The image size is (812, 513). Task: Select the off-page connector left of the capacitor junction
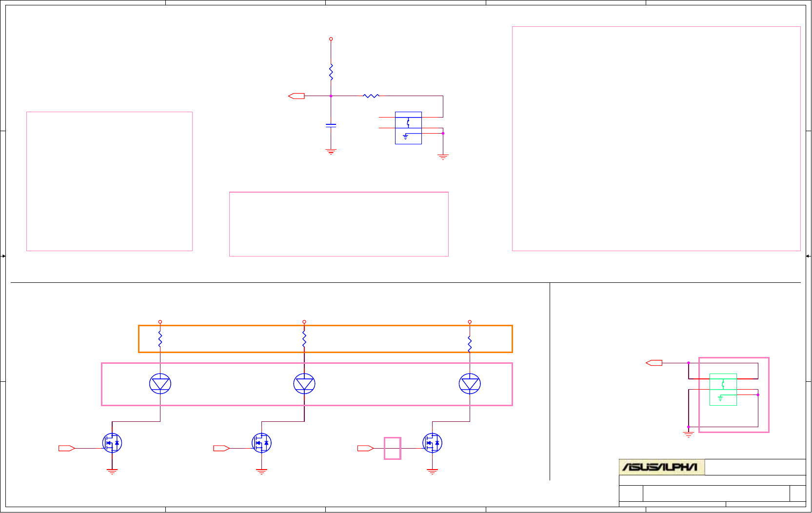297,96
